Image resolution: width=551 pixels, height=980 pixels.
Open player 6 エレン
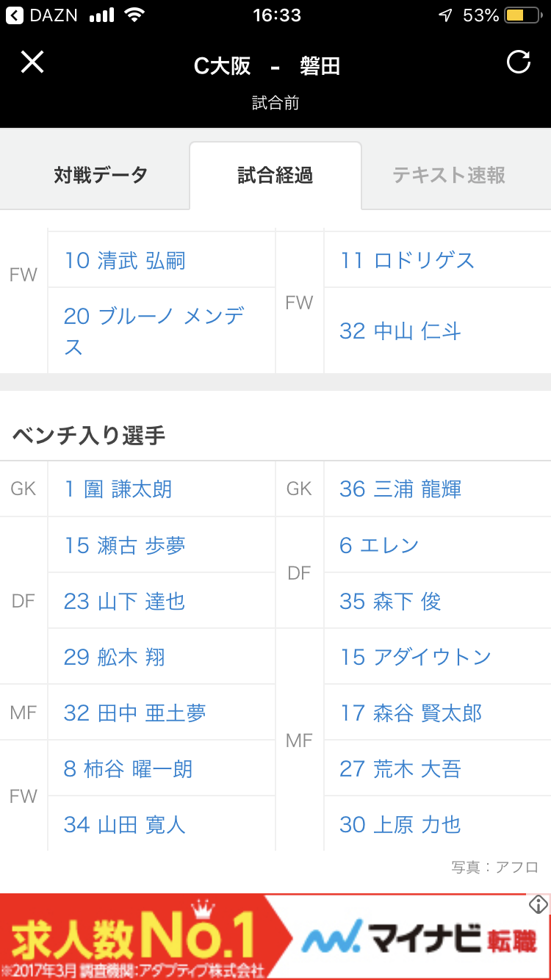[379, 545]
